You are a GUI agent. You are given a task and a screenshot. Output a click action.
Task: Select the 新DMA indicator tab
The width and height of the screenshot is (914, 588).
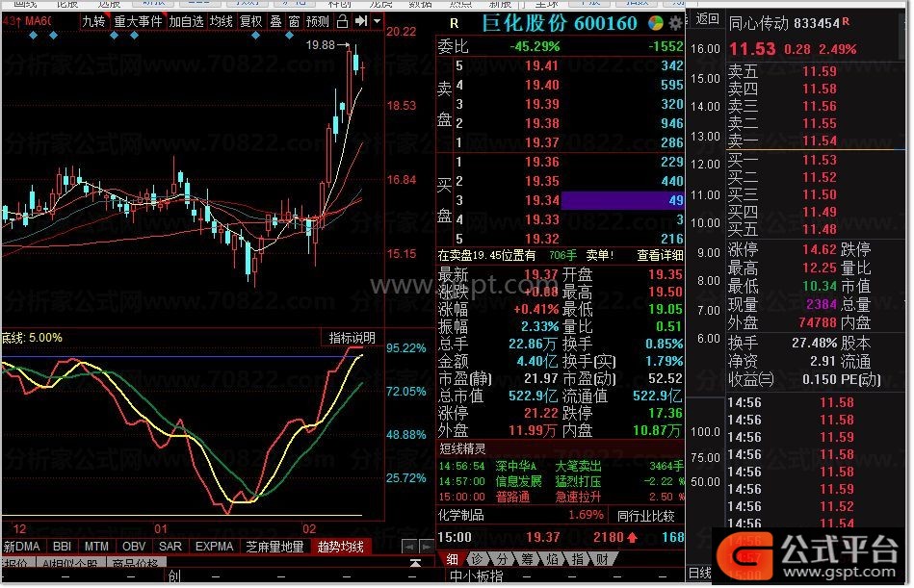tap(21, 547)
